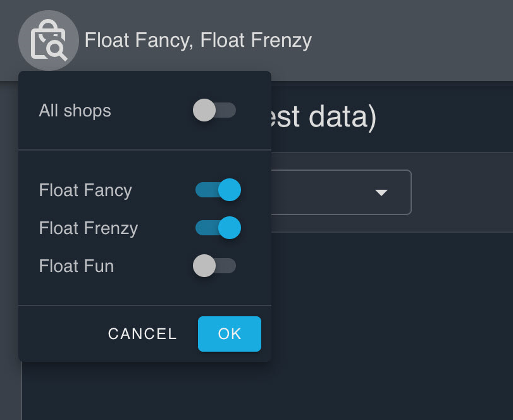Open the dropdown arrow behind the popup
513x420 pixels.
click(381, 192)
